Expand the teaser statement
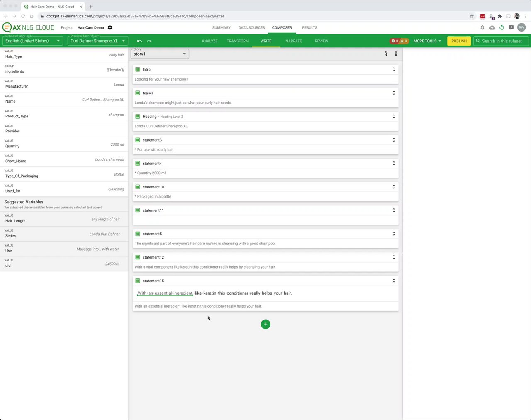The image size is (531, 420). coord(394,93)
